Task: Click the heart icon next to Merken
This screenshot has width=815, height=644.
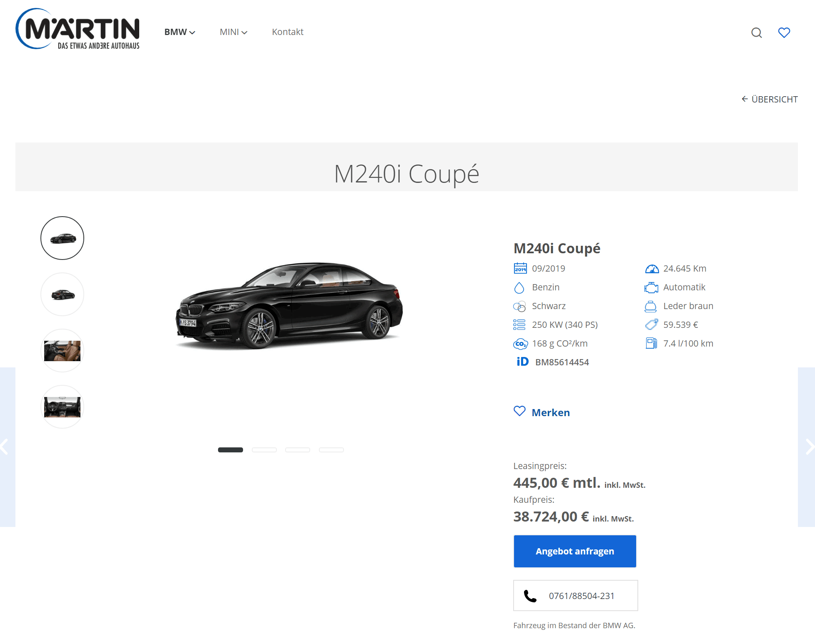Action: click(x=519, y=411)
